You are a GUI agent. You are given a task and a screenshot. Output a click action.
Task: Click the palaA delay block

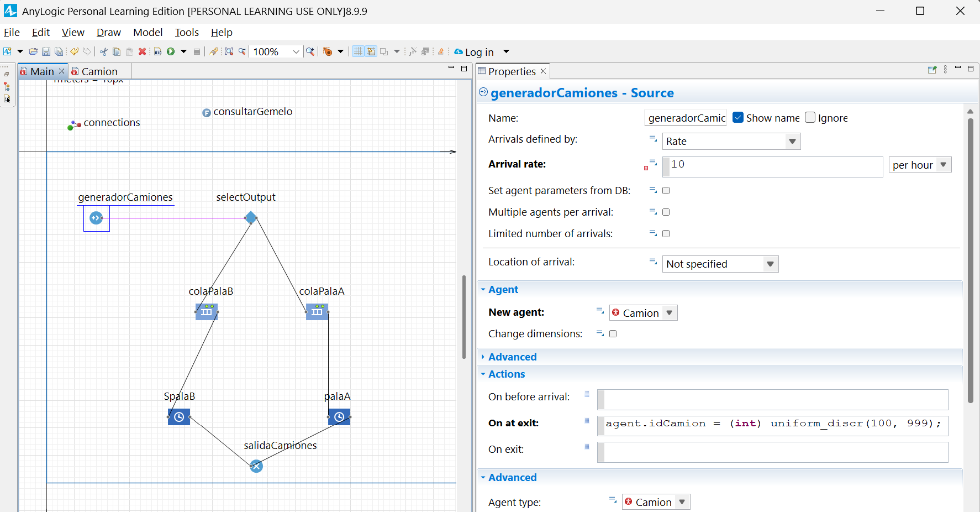point(339,417)
